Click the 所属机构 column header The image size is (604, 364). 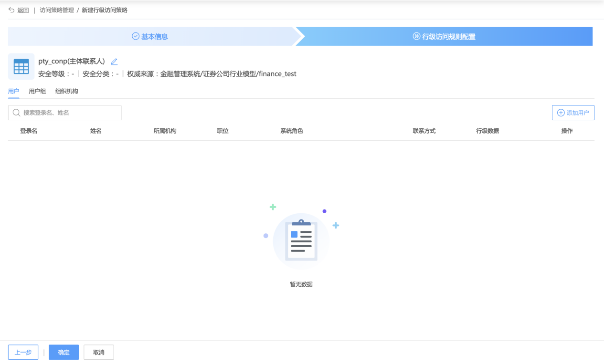(165, 131)
